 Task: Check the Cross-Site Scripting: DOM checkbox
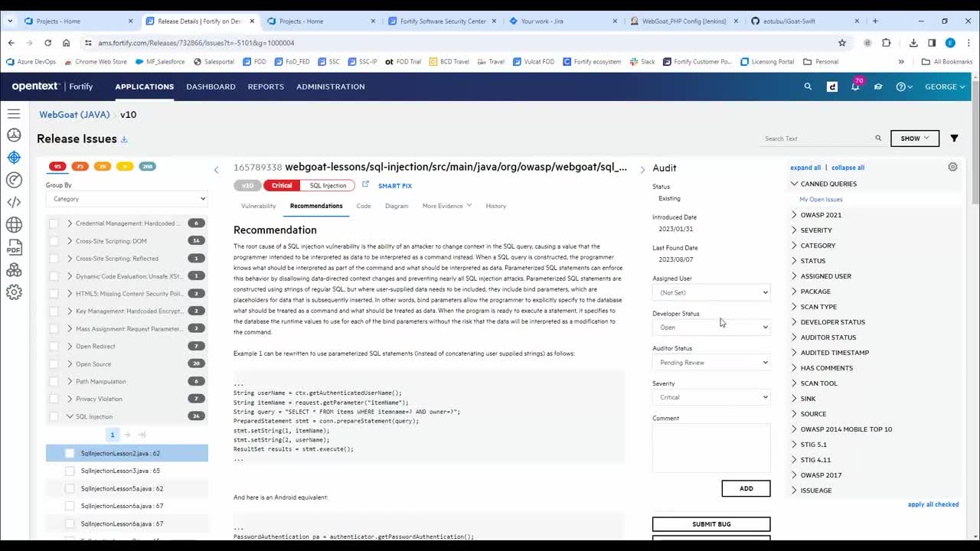54,241
